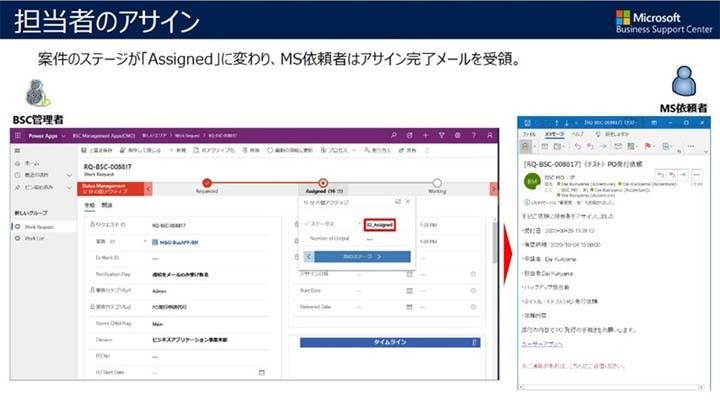Open the blue ユーザーアプリへ link in the email
The image size is (720, 400).
[x=542, y=344]
